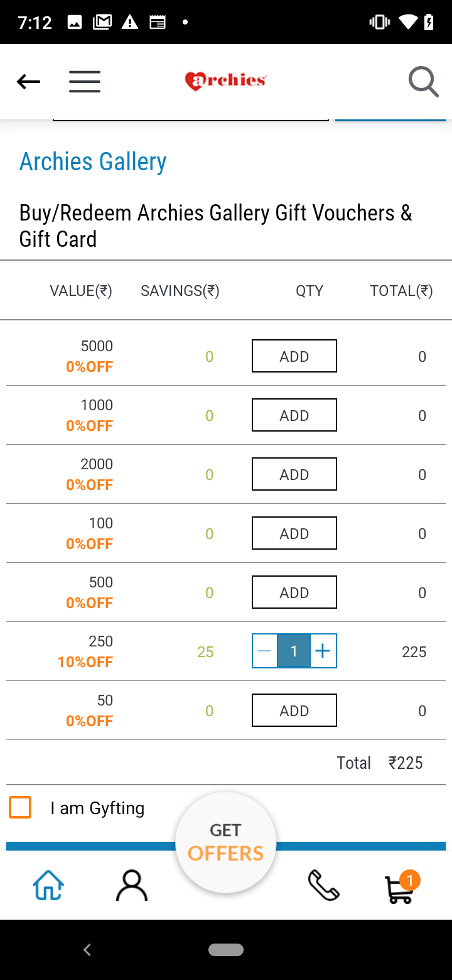Tap the search magnifier icon
The height and width of the screenshot is (980, 452).
(x=423, y=82)
